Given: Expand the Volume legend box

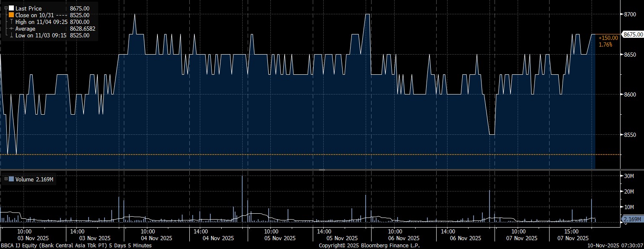Looking at the screenshot, I should tap(6, 179).
